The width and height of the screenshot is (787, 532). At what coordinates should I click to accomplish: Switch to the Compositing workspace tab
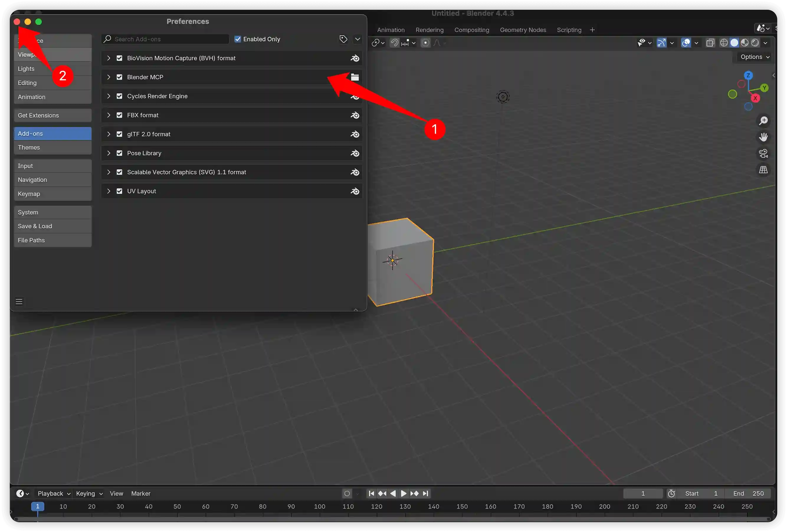[471, 30]
